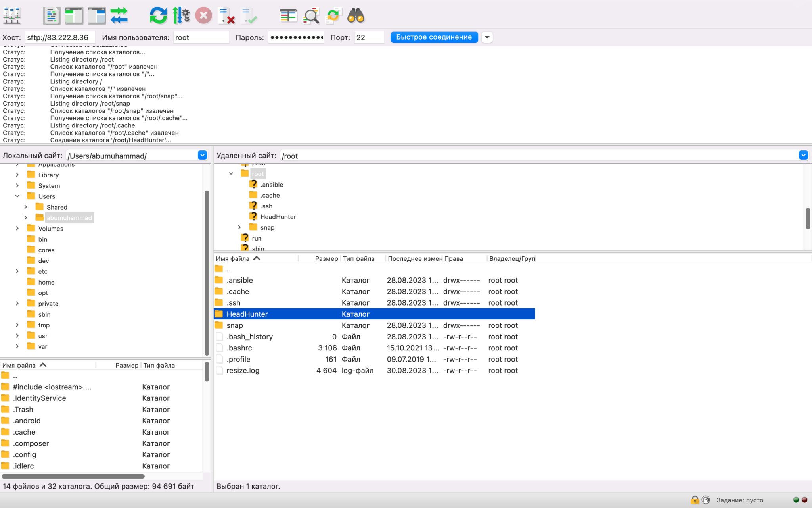Toggle the message log display icon
Viewport: 812px width, 508px height.
pyautogui.click(x=52, y=15)
